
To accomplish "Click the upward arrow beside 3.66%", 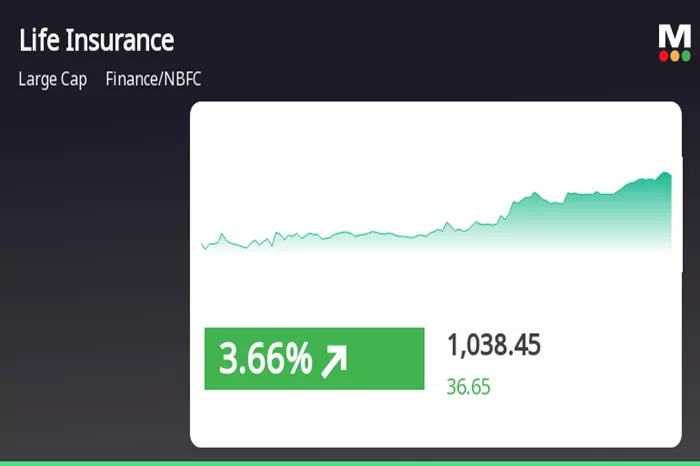I will point(334,361).
